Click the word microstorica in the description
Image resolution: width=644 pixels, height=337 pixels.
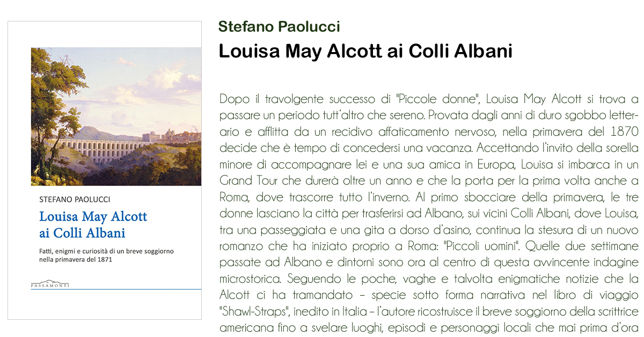251,280
